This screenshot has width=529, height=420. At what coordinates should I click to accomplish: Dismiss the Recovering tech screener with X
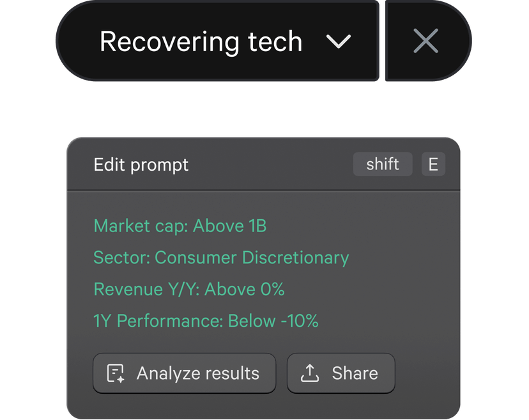pos(425,41)
